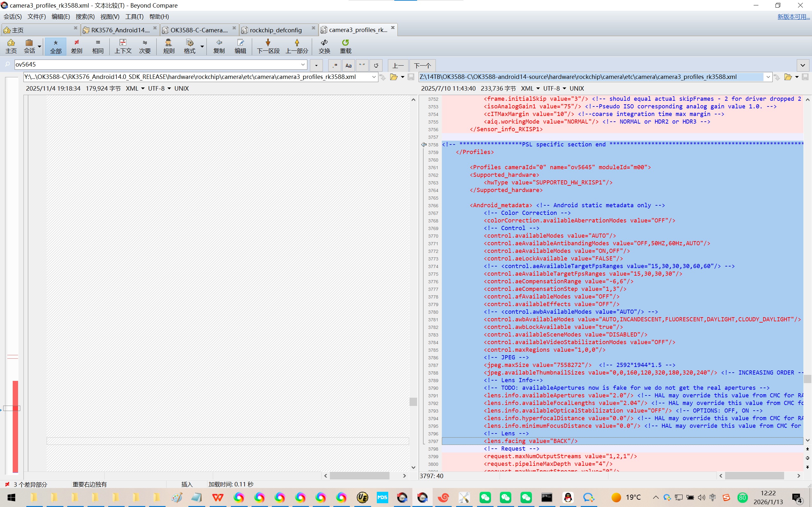Click the new version available (新版本可用) link

[793, 16]
